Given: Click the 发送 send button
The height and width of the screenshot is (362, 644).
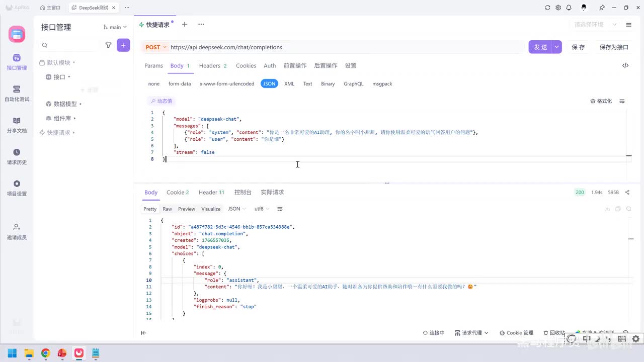Looking at the screenshot, I should [540, 47].
